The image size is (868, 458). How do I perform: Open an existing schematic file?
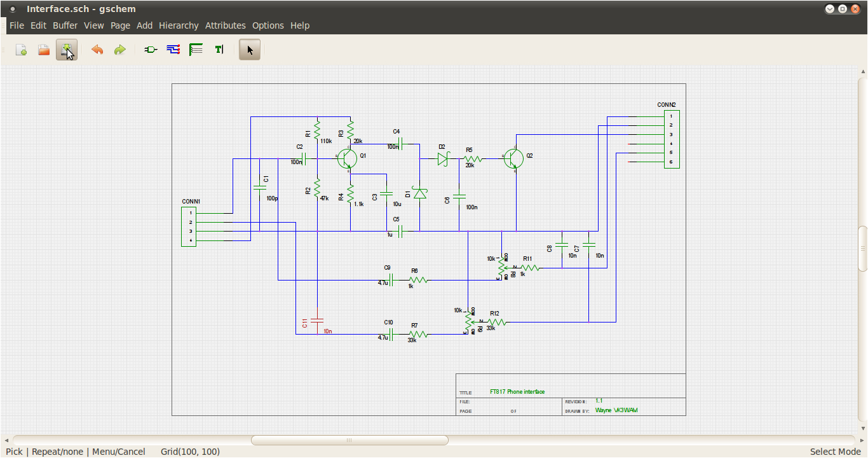[43, 49]
